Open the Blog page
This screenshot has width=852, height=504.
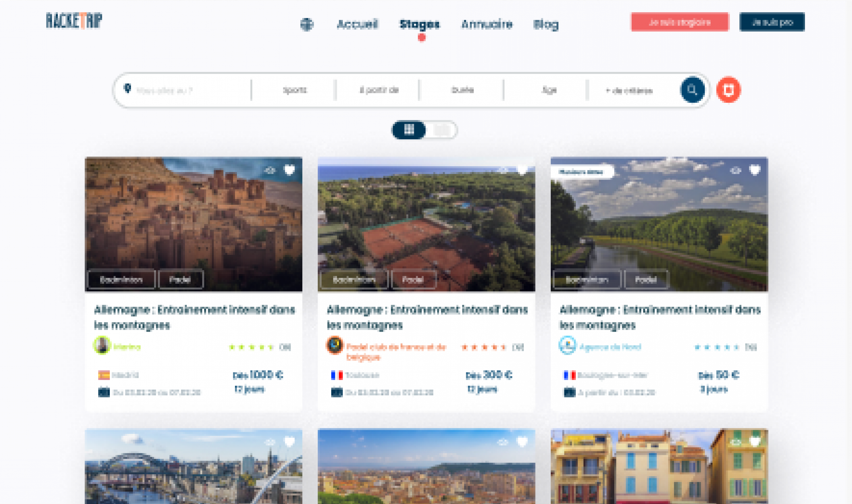pos(546,24)
